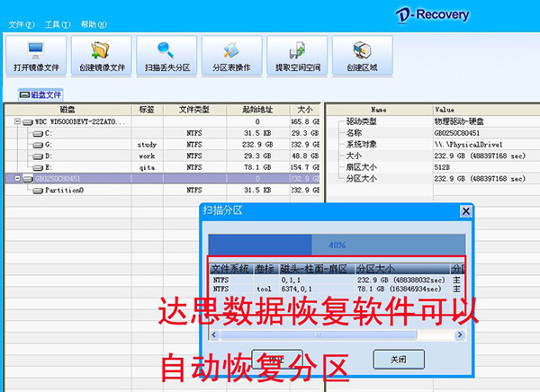The width and height of the screenshot is (540, 392).
Task: Click the 扫描丢失分区 magnifier icon
Action: click(166, 50)
